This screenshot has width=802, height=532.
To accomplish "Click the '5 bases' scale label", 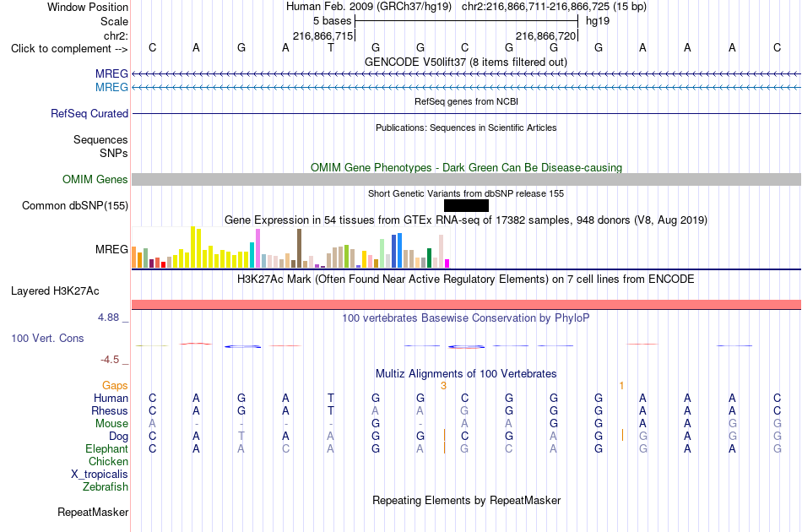I will pos(332,21).
